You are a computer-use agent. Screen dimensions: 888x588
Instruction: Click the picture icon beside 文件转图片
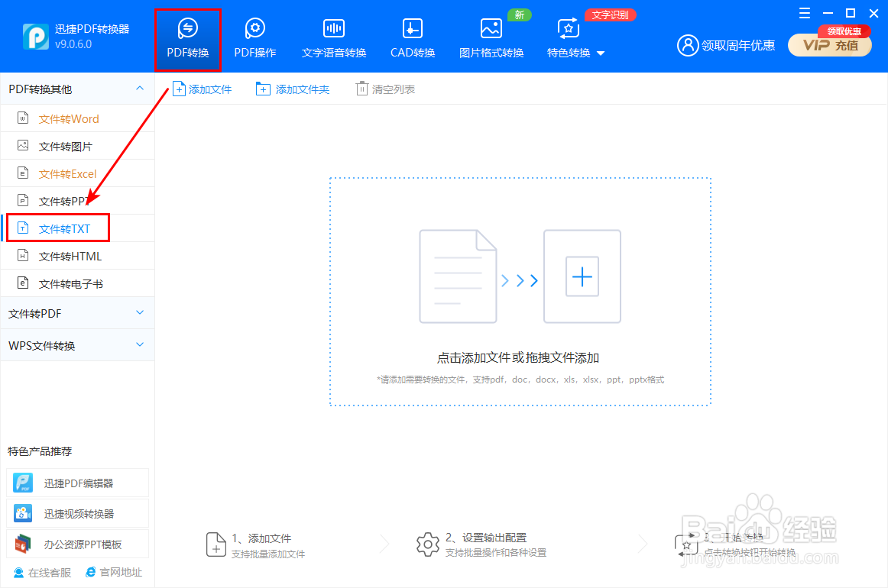[x=23, y=145]
